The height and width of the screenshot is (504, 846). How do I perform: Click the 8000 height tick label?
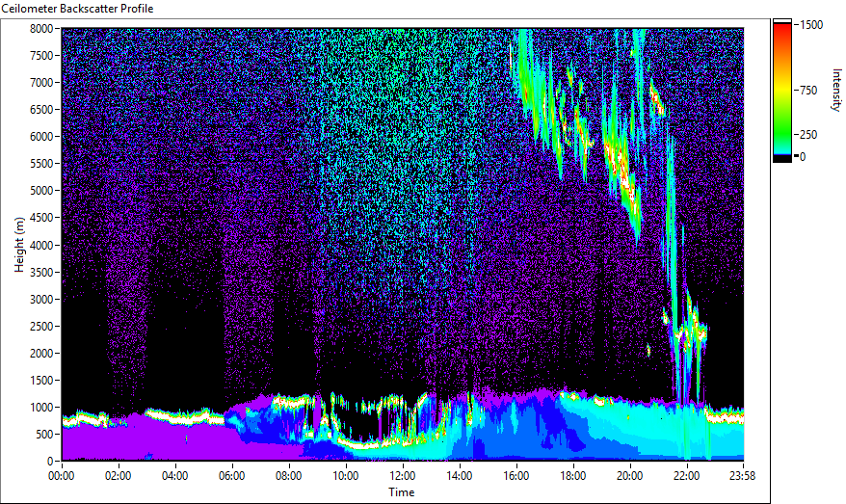41,29
